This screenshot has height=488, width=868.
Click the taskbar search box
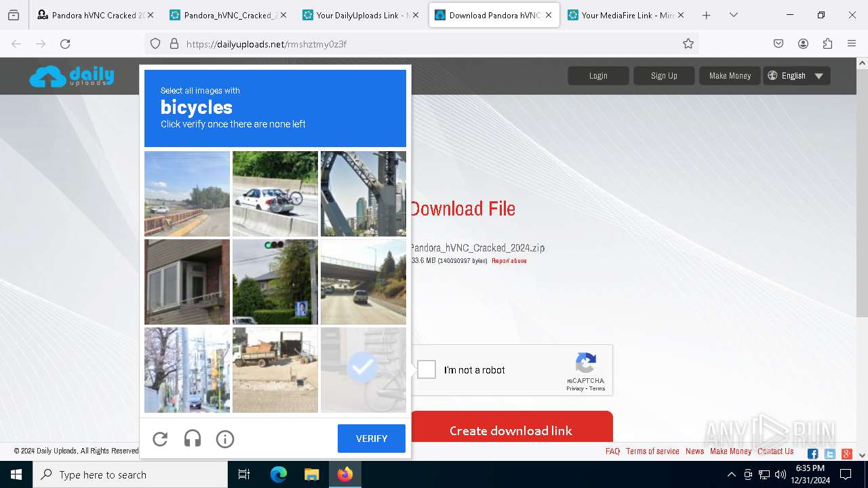click(130, 474)
